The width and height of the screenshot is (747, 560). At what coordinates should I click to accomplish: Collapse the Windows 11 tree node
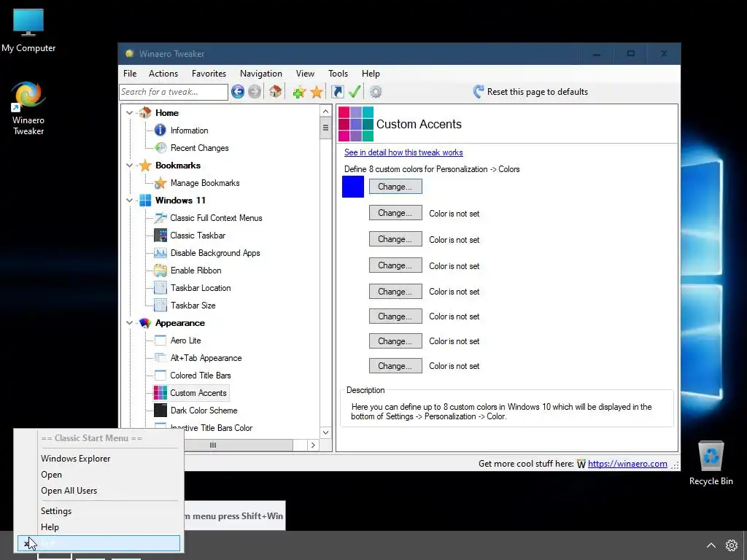[130, 200]
